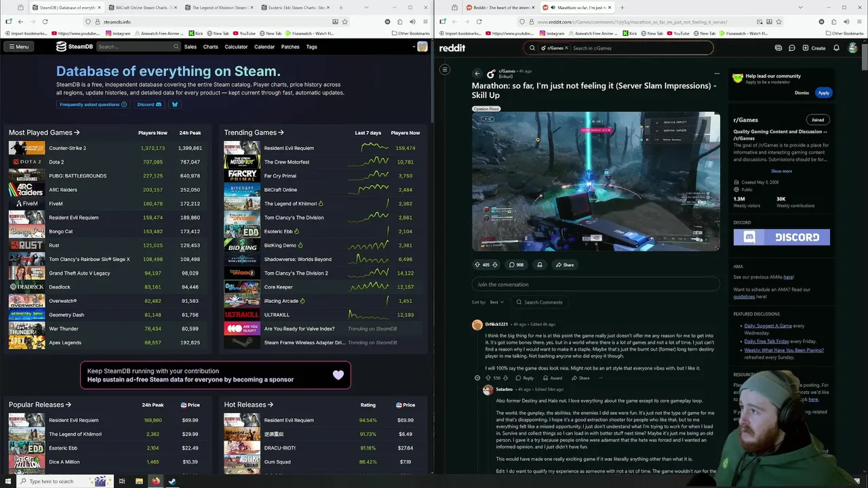This screenshot has height=488, width=868.
Task: Open Counter-Strike 2 in Most Played
Action: (67, 148)
